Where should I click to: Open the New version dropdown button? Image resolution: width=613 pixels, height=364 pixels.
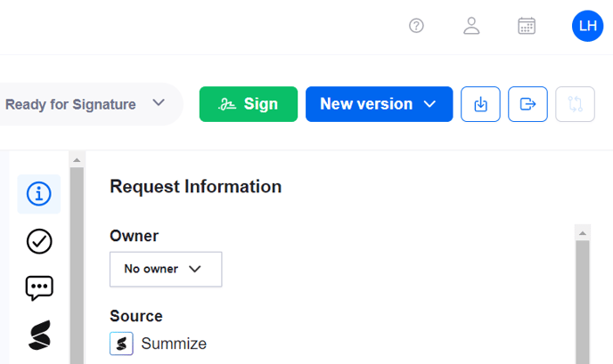click(x=379, y=104)
